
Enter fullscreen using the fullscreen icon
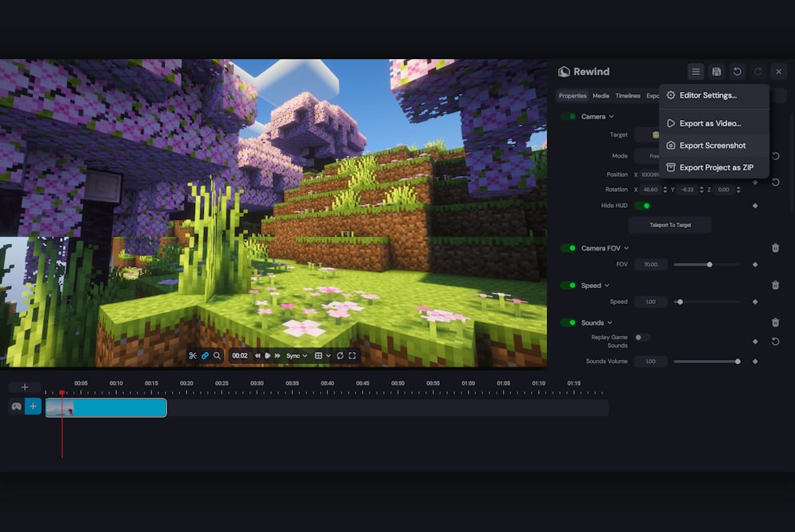click(352, 355)
